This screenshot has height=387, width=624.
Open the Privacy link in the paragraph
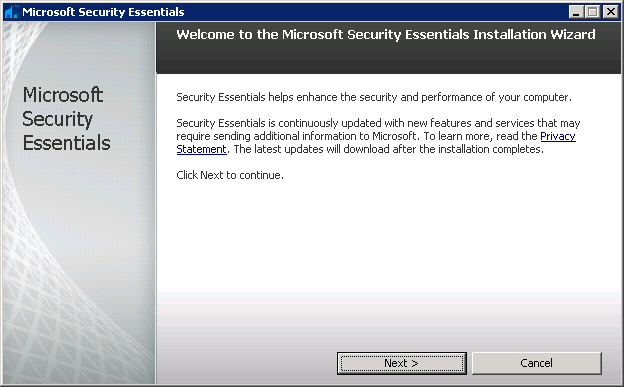(x=558, y=136)
